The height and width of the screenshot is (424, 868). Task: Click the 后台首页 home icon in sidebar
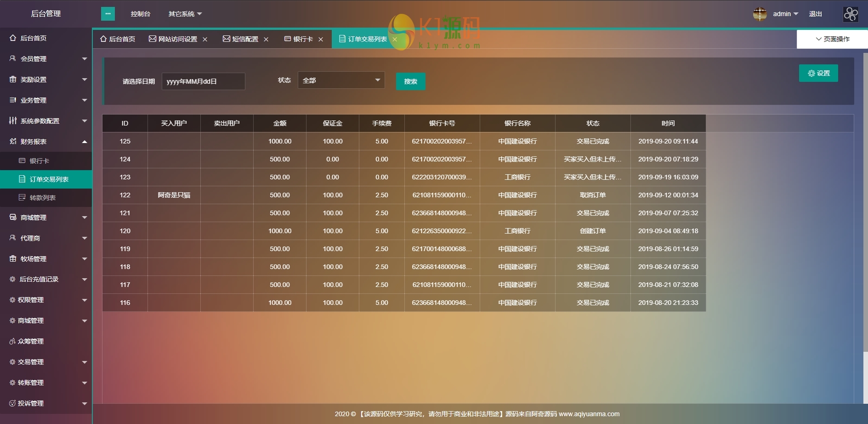pos(13,38)
